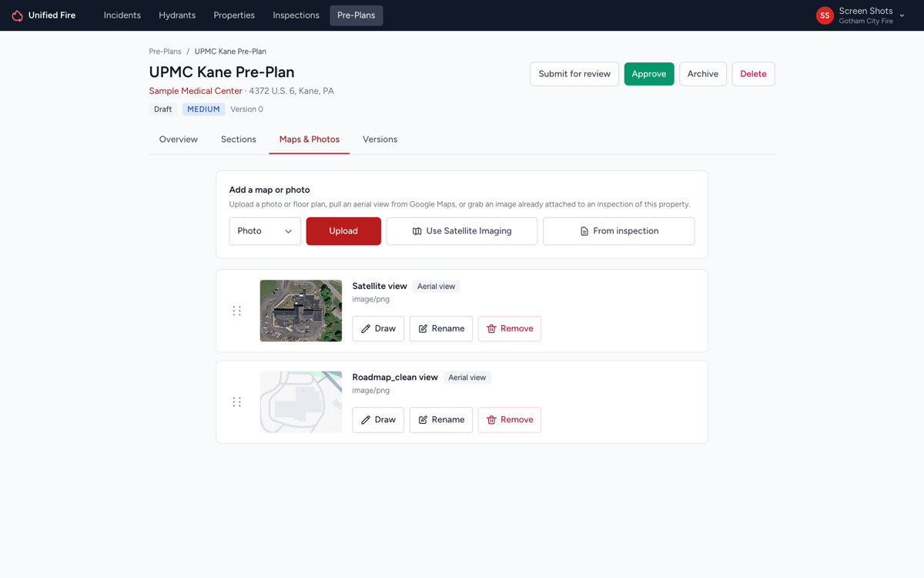Click the Add a map or photo heading
Screen dimensions: 924x578
(x=269, y=190)
